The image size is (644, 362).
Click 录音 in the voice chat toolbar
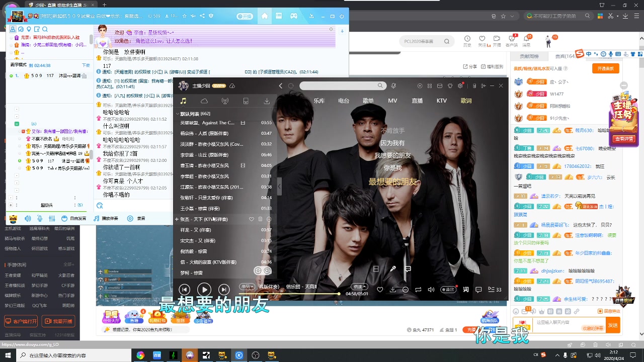(136, 219)
